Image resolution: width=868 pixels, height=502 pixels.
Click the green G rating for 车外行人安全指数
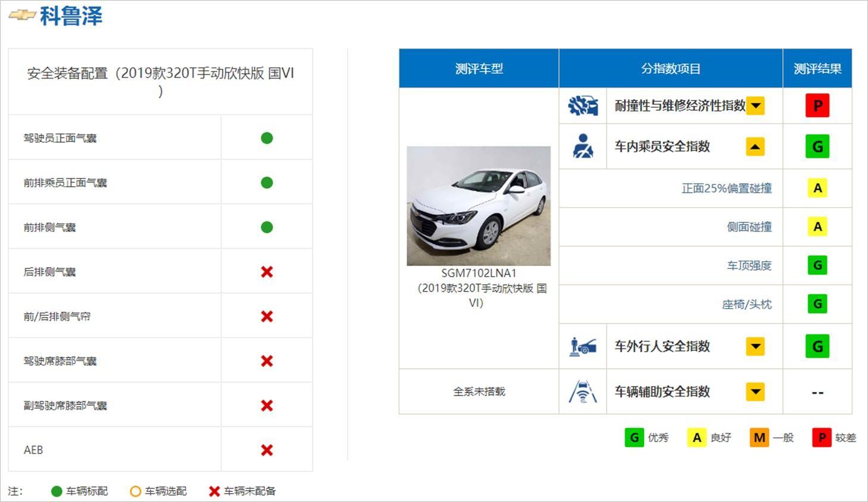pyautogui.click(x=817, y=346)
